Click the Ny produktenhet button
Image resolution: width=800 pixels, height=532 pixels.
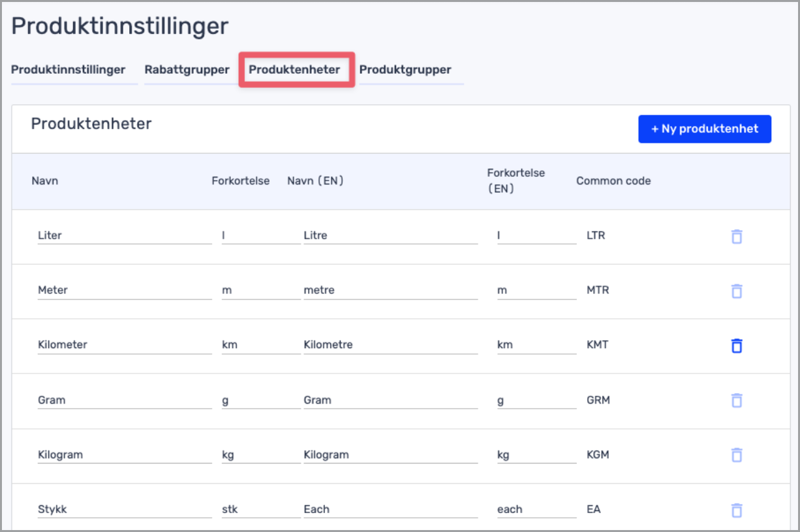[x=704, y=129]
